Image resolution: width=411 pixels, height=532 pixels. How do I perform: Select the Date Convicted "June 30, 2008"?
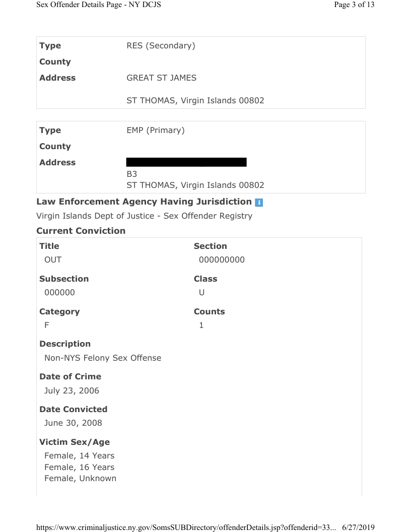coord(73,423)
